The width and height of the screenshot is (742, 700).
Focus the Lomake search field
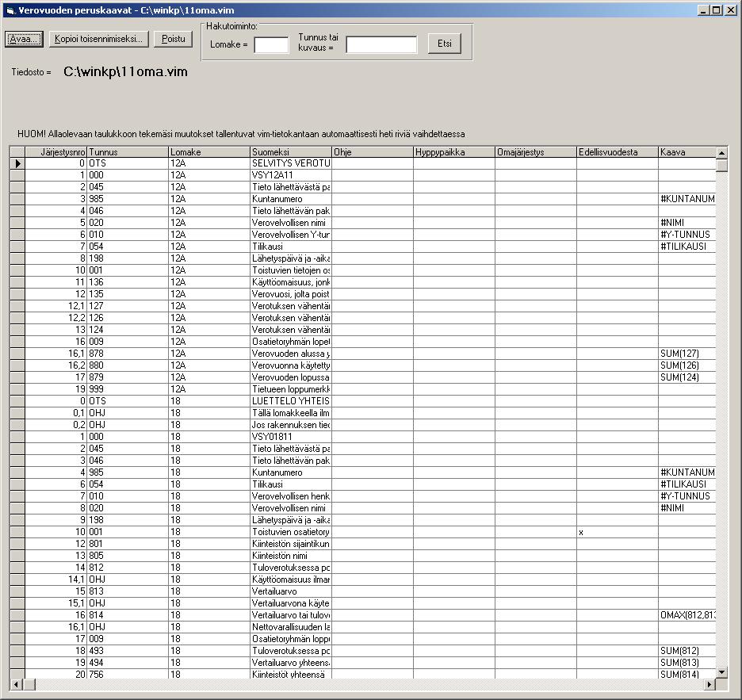coord(271,45)
